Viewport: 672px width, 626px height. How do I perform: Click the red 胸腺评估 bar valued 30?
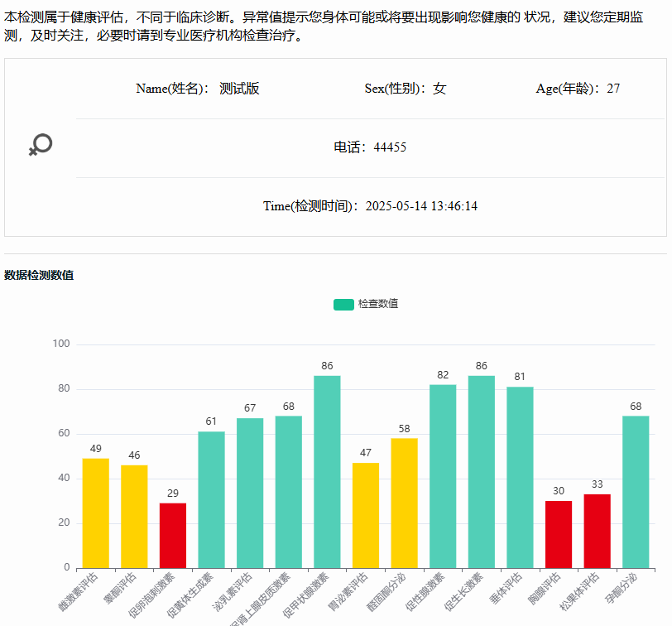pos(559,534)
